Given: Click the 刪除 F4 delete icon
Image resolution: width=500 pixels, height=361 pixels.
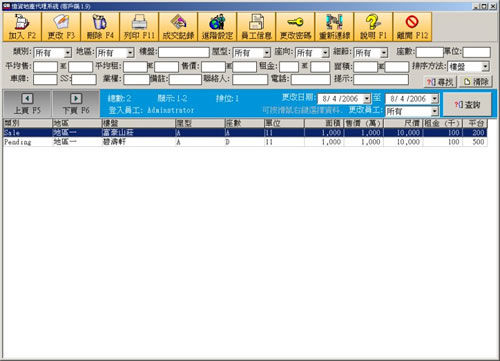Looking at the screenshot, I should point(100,27).
